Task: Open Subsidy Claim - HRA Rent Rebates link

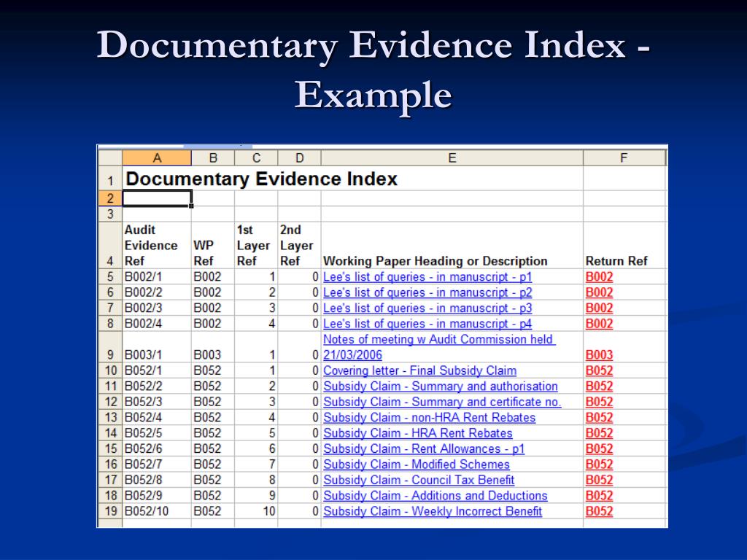Action: pyautogui.click(x=418, y=433)
